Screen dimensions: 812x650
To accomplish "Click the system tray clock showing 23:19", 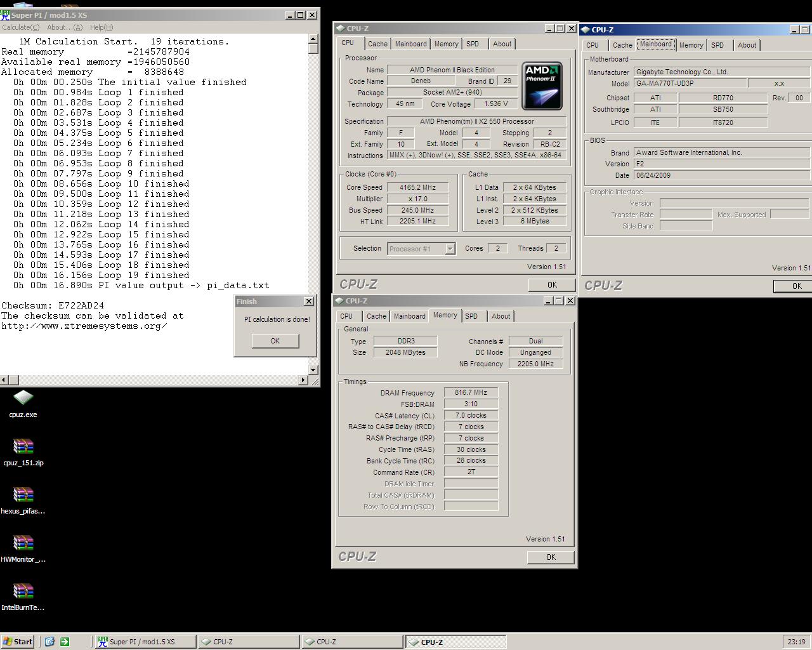I will (x=796, y=642).
